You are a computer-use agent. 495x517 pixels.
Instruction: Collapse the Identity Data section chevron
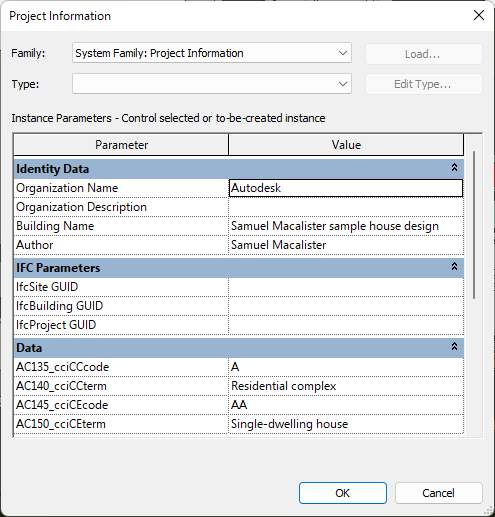pyautogui.click(x=454, y=167)
